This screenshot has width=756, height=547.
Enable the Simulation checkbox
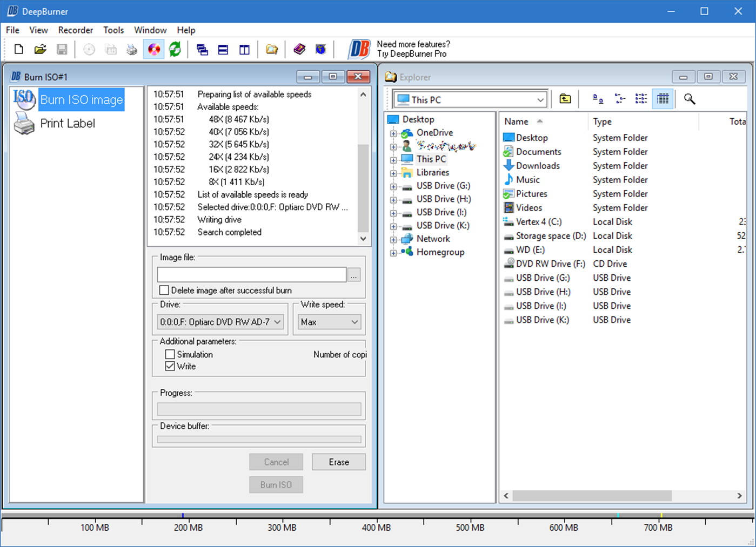point(170,354)
